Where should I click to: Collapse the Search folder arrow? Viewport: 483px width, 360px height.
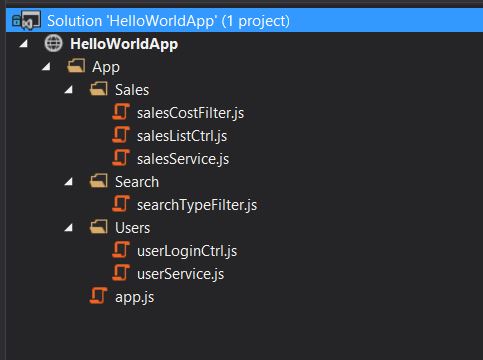tap(69, 182)
